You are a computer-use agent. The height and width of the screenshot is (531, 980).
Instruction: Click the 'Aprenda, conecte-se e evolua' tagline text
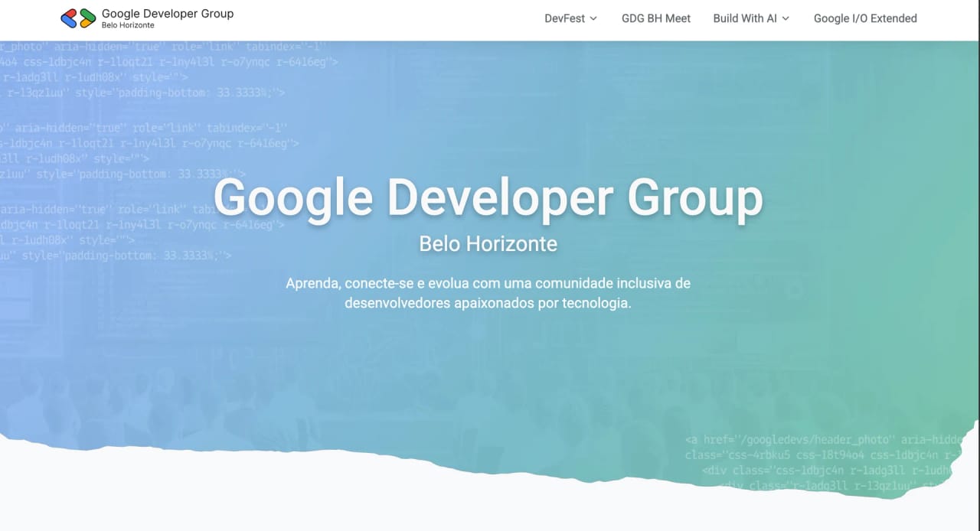488,293
